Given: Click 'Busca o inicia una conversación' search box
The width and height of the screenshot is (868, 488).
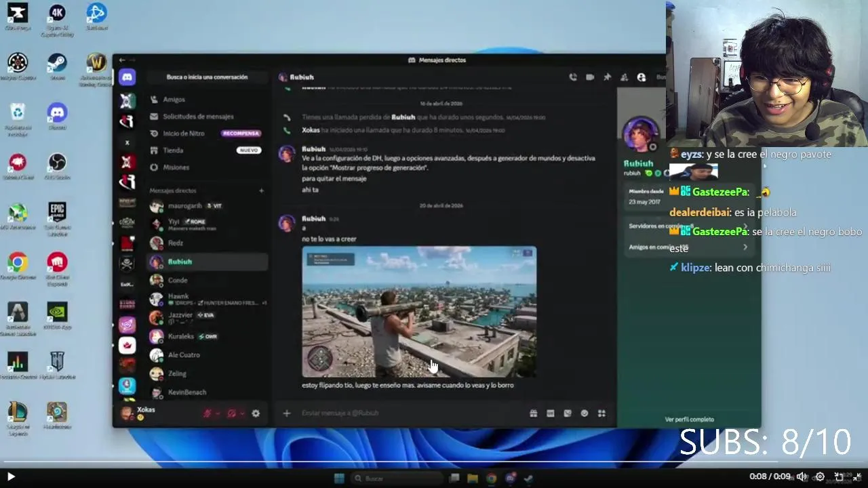Looking at the screenshot, I should [208, 77].
